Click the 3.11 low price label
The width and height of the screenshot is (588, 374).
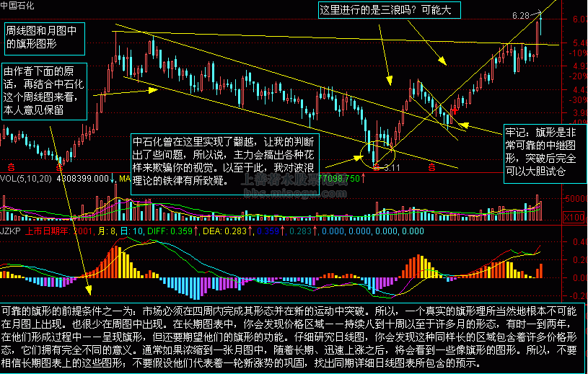point(392,168)
